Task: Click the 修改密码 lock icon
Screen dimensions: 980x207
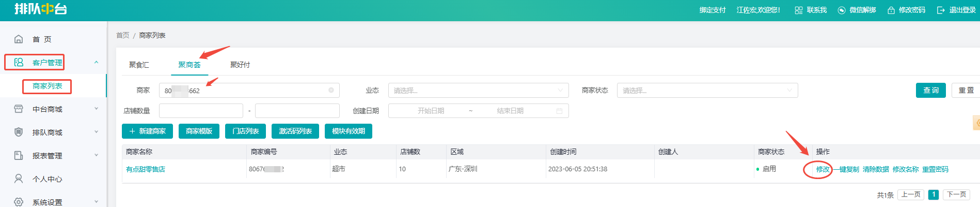Action: [891, 10]
